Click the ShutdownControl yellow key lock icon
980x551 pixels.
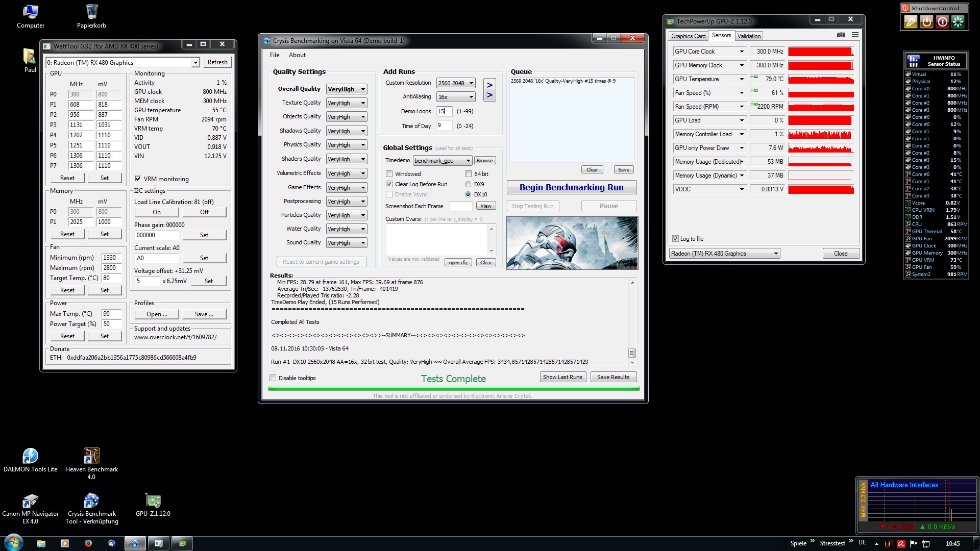point(911,22)
